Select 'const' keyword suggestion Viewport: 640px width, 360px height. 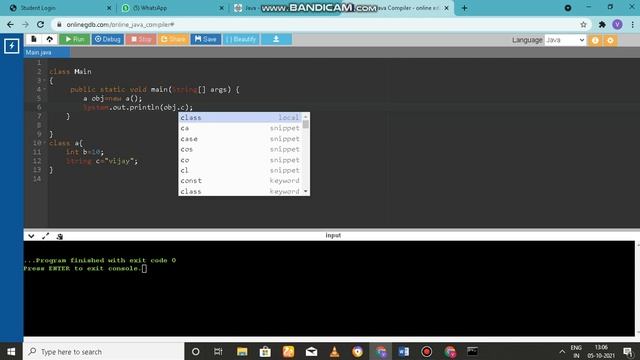tap(240, 180)
